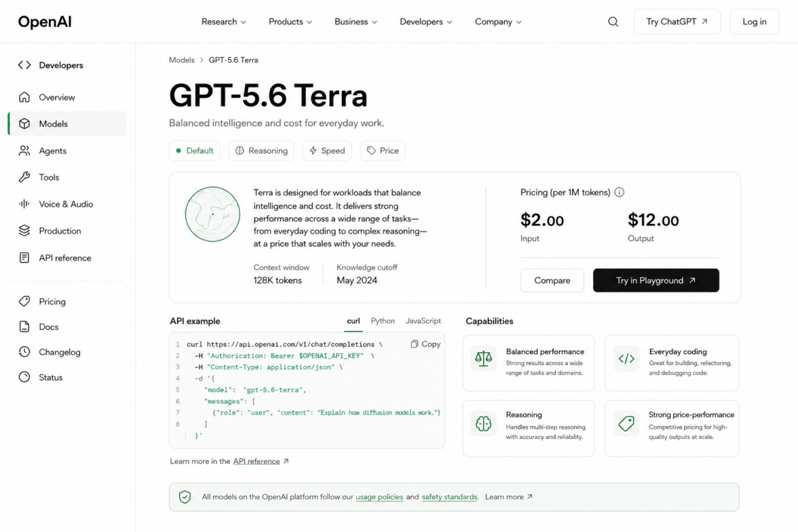Screen dimensions: 798x532
Task: Switch to the Python code tab
Action: click(383, 321)
